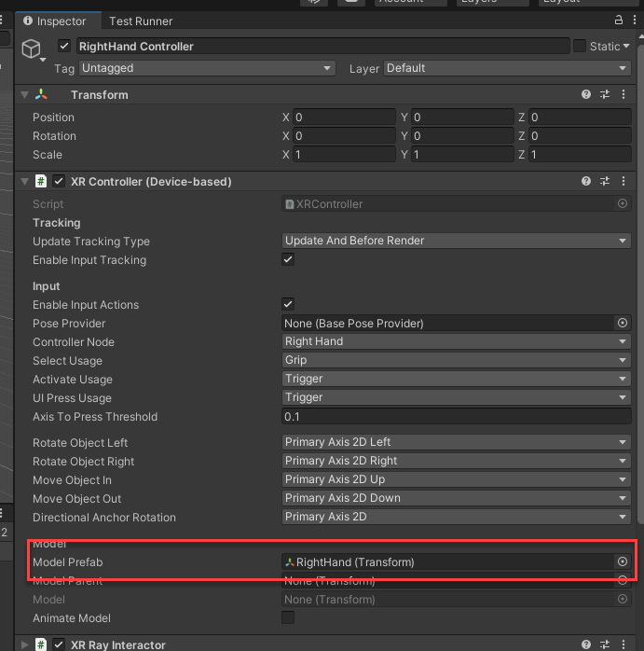The image size is (644, 651).
Task: Click the XR Ray Interactor script icon
Action: coord(41,644)
